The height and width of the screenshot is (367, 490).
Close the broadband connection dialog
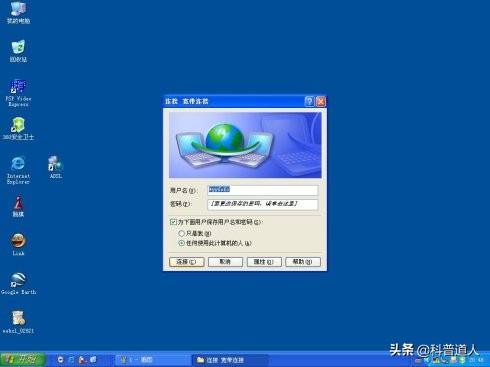(x=321, y=101)
